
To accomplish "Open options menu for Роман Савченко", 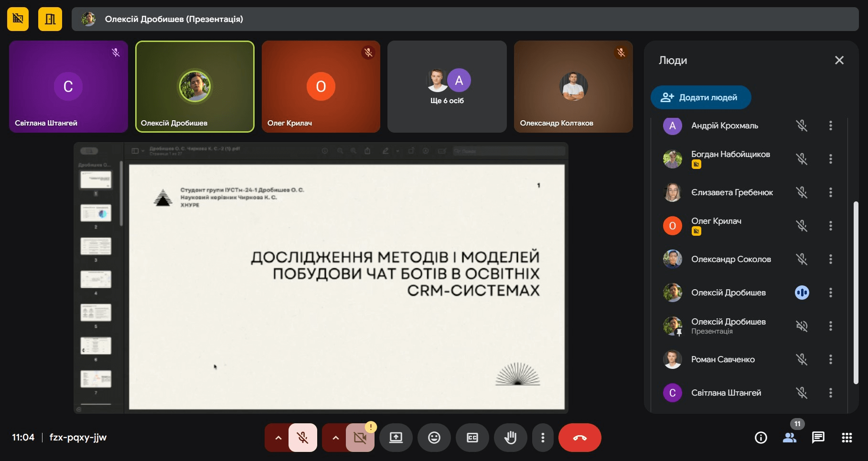I will point(830,359).
